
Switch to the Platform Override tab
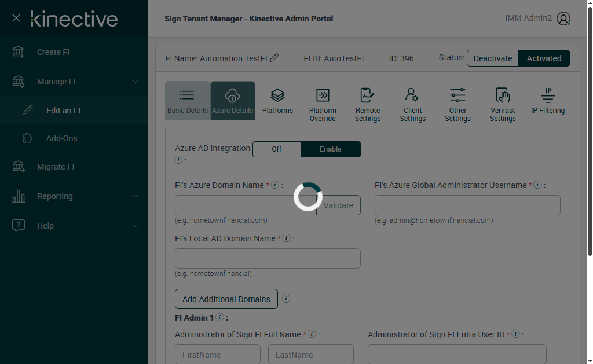pyautogui.click(x=323, y=104)
